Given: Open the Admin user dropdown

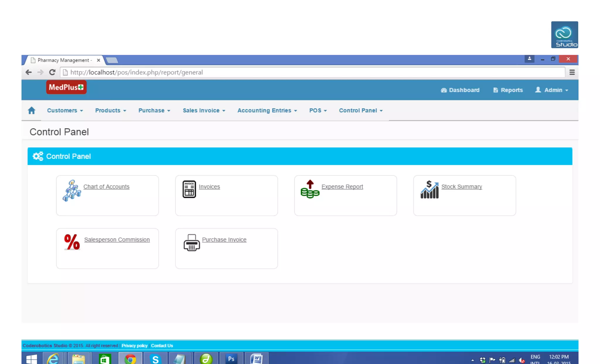Looking at the screenshot, I should coord(552,90).
